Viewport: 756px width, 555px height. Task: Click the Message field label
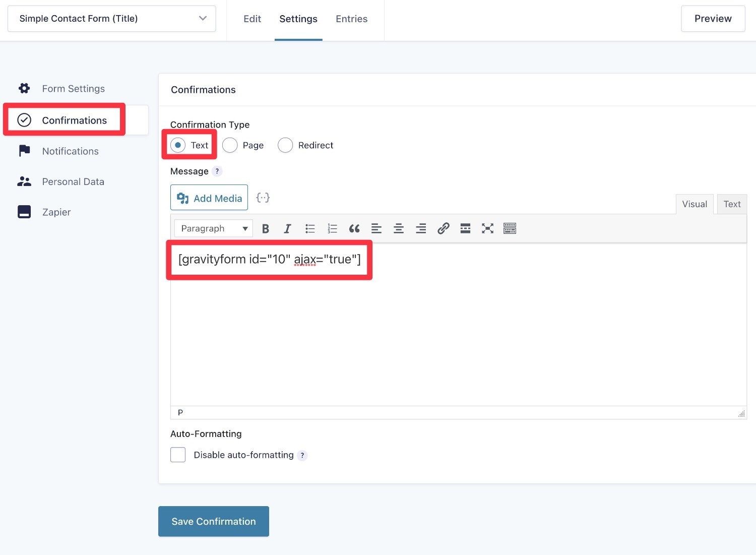(190, 171)
